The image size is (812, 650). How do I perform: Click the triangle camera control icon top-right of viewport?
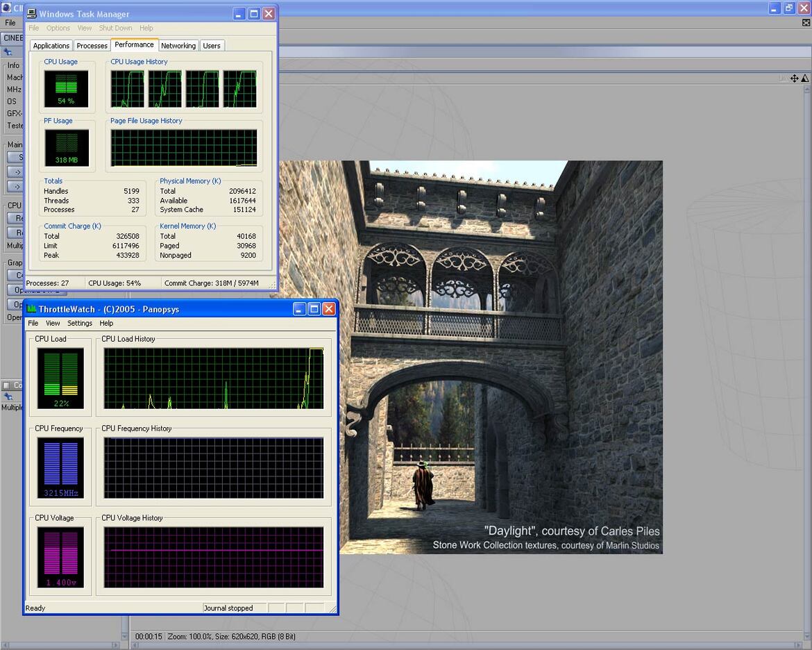(x=806, y=78)
